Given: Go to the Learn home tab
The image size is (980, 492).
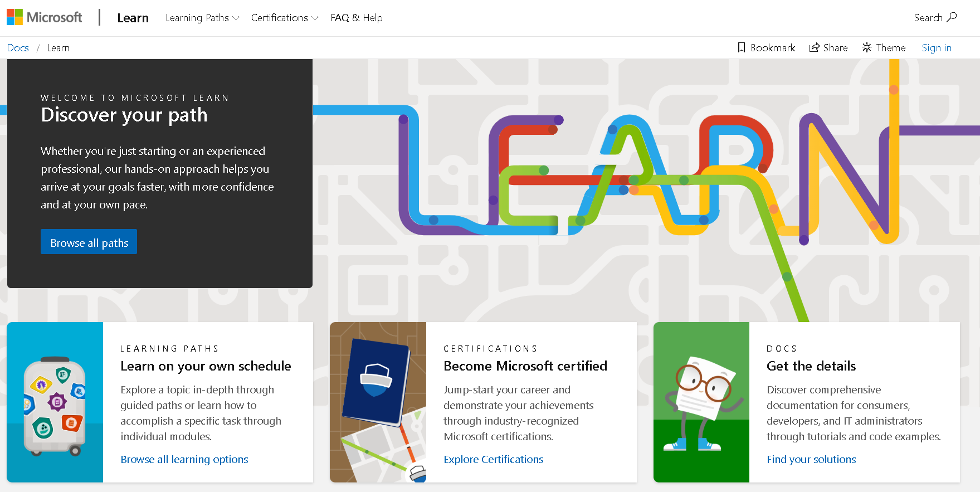Looking at the screenshot, I should [x=133, y=18].
